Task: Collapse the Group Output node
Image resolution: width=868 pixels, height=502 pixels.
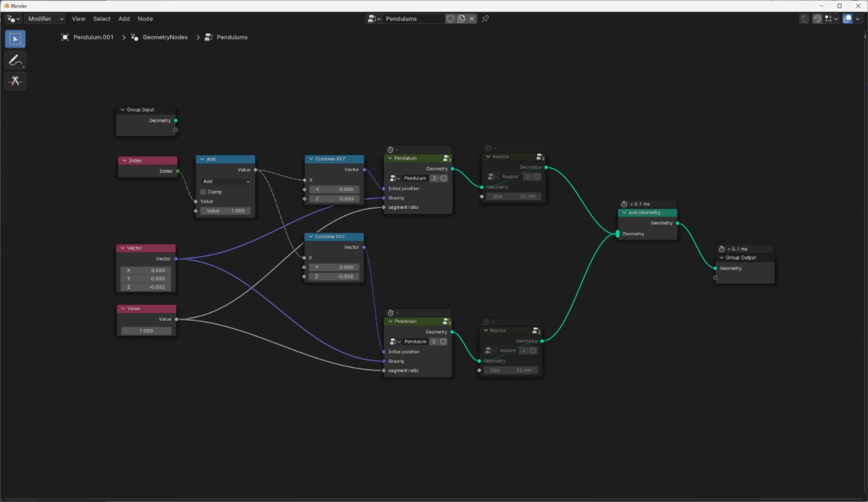Action: tap(722, 257)
